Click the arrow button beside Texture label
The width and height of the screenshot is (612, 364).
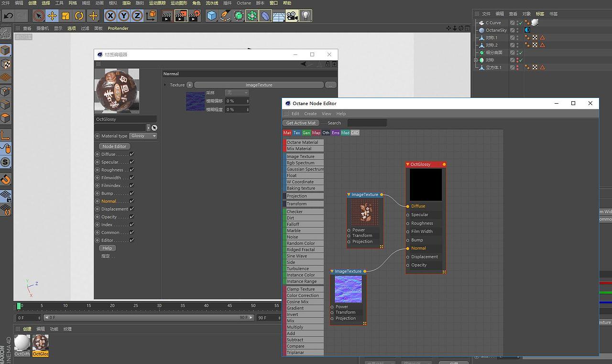190,85
